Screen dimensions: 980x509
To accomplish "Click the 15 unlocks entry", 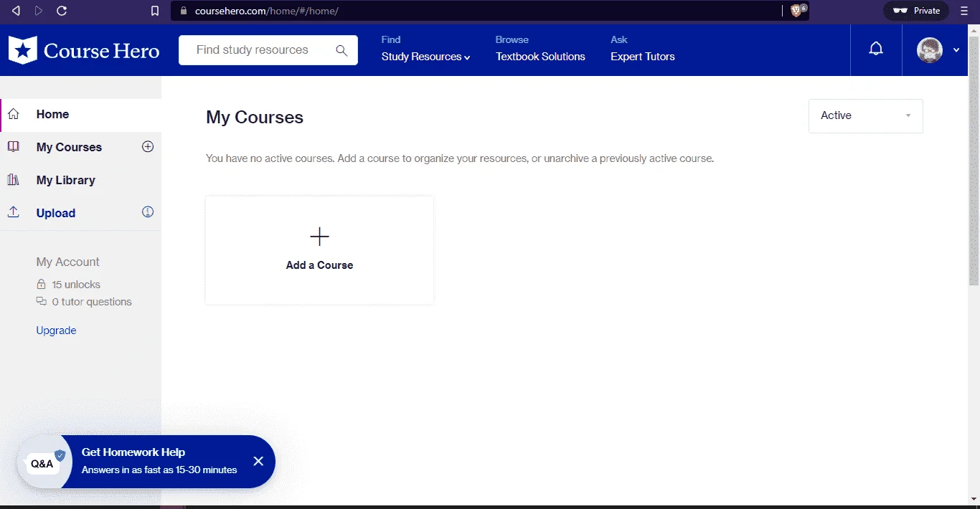I will [76, 285].
